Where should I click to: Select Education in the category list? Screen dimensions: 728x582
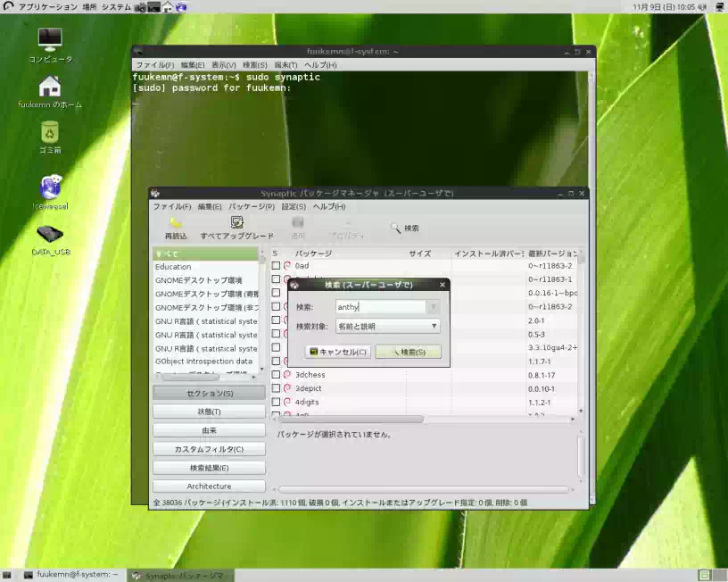pos(205,267)
